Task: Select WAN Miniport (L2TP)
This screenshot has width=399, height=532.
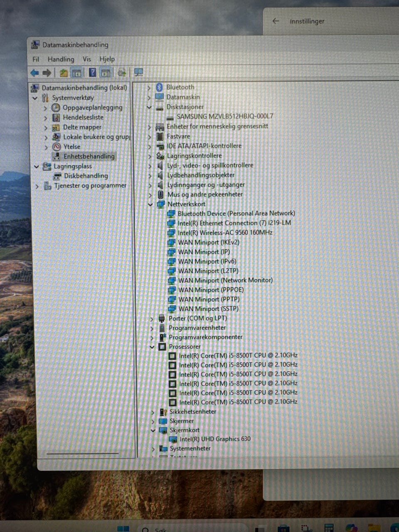Action: pos(208,271)
